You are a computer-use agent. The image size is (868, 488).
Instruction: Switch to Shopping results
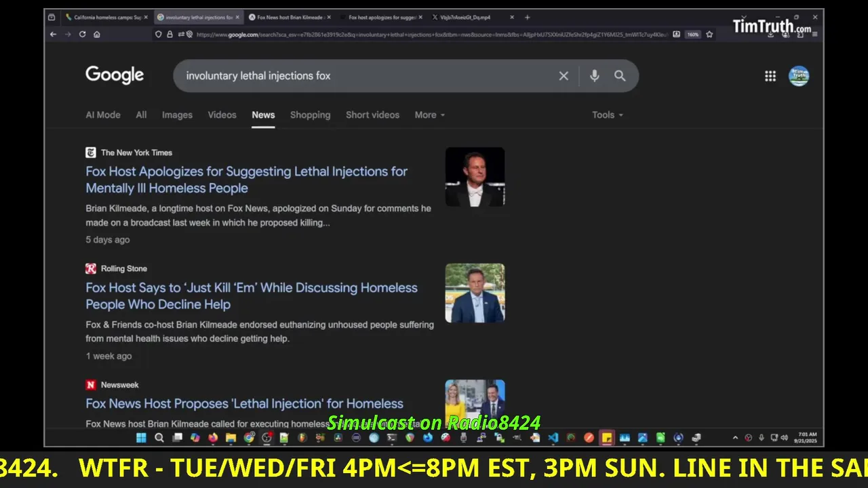[x=310, y=115]
